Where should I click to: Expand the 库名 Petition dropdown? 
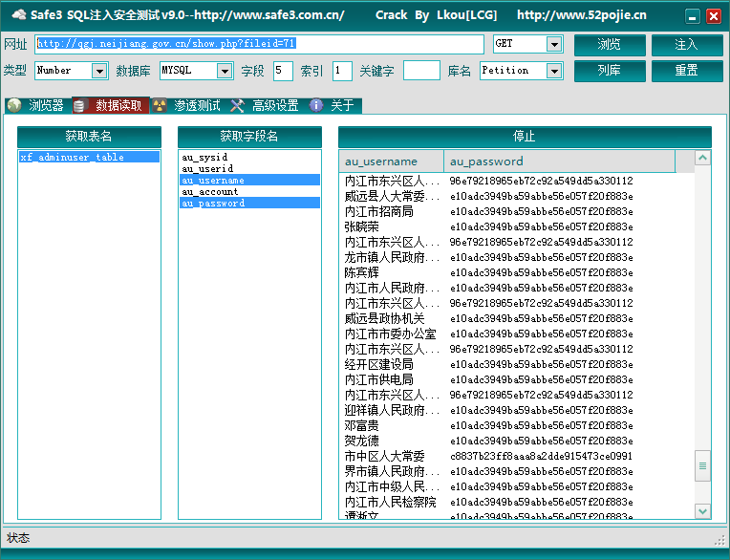[x=554, y=71]
